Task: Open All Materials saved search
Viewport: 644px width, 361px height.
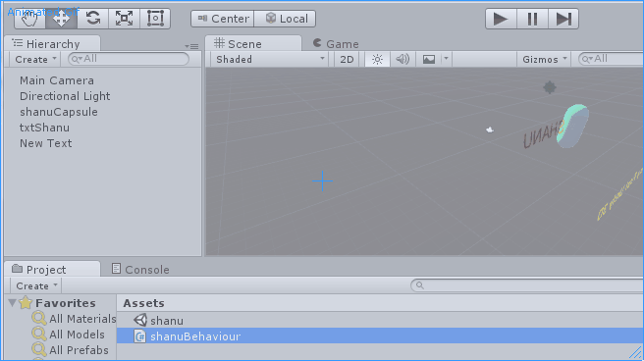Action: pyautogui.click(x=74, y=319)
